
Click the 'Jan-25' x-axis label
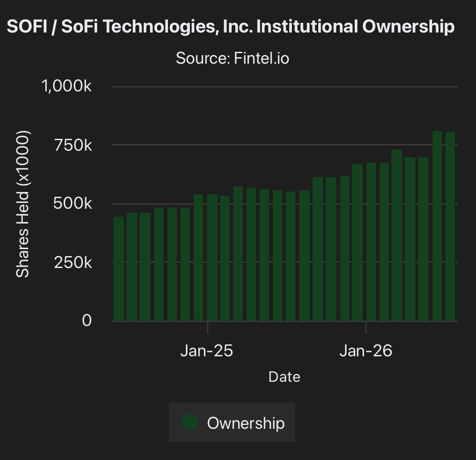[207, 351]
